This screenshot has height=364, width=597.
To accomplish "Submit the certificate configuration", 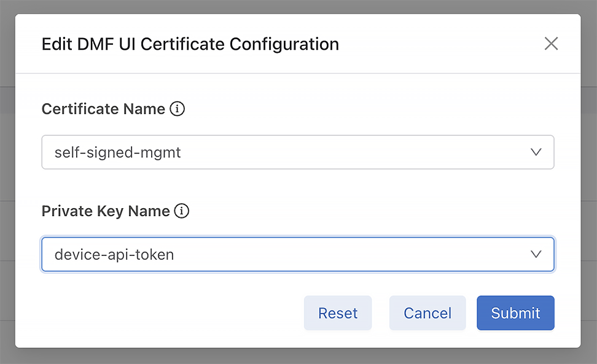I will coord(515,313).
